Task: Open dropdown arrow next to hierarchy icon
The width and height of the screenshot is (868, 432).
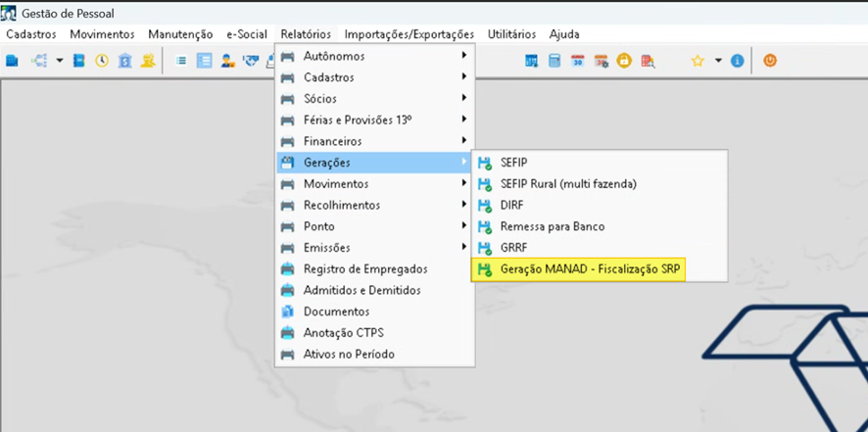Action: tap(59, 61)
